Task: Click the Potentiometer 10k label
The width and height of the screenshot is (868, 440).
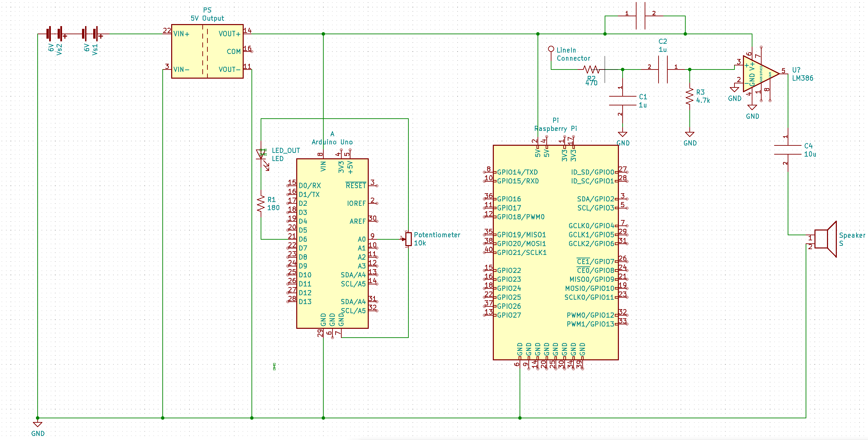Action: (x=437, y=239)
